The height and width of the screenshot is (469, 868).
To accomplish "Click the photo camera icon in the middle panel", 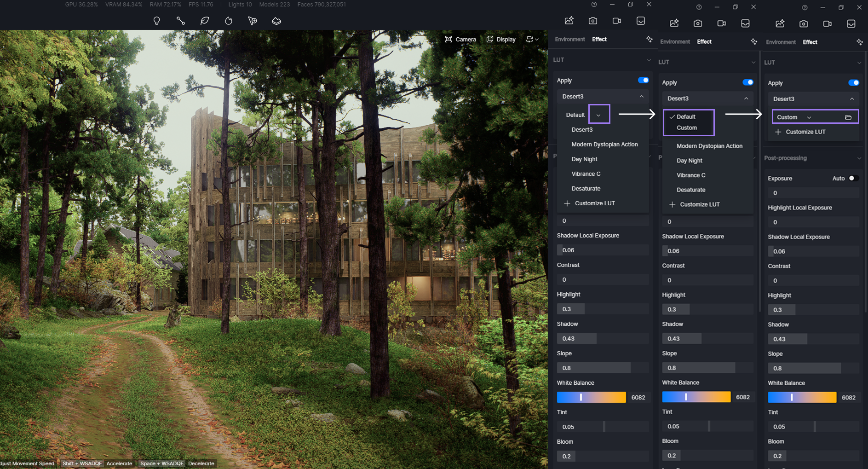I will 698,23.
